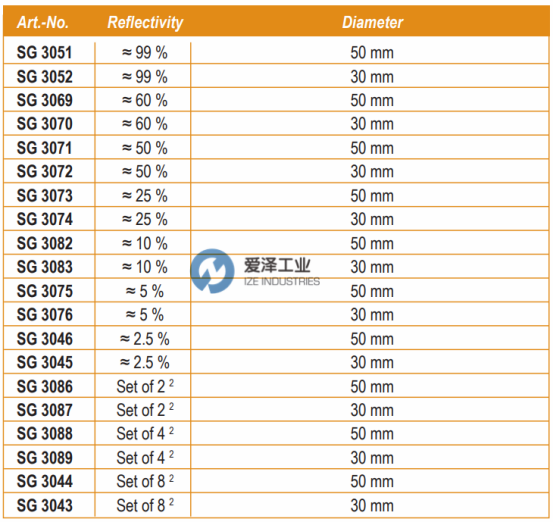
Task: Click the 30 mm diameter of SG 3072
Action: tap(372, 172)
